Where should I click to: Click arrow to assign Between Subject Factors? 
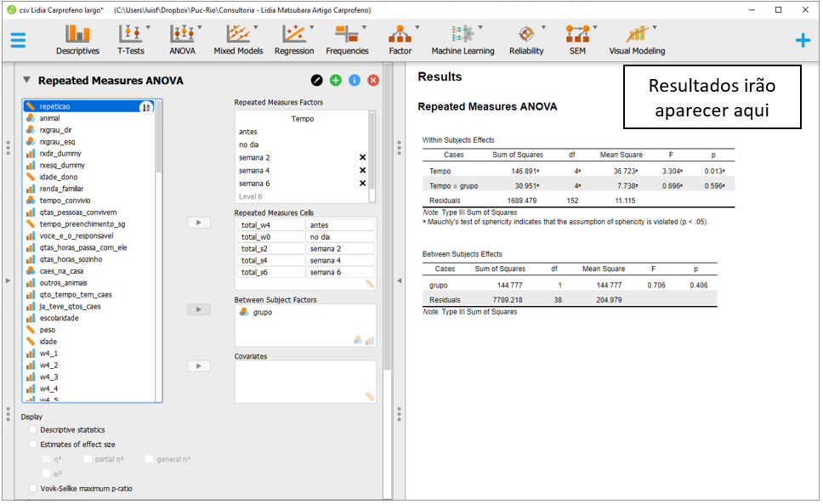(198, 310)
